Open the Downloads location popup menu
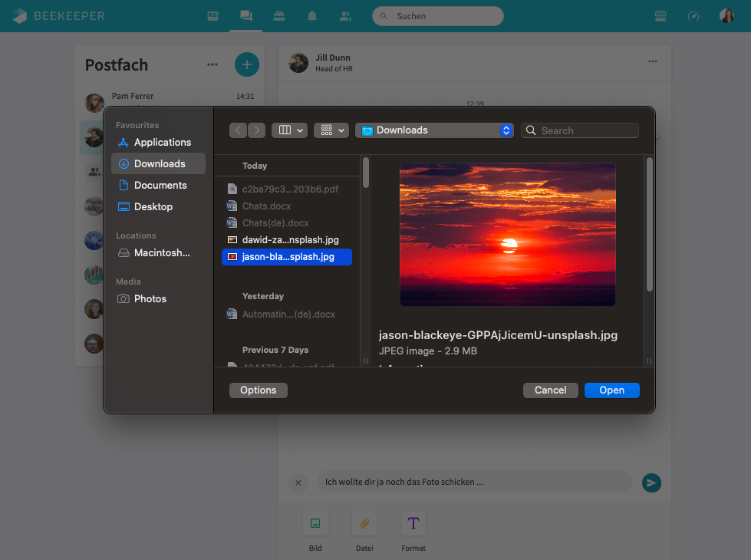Screen dimensions: 751x560 (434, 130)
